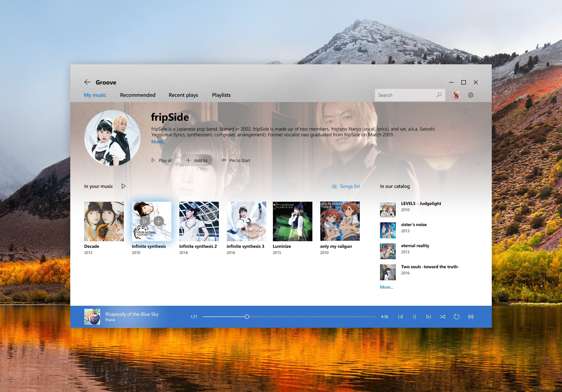The width and height of the screenshot is (562, 392).
Task: Open the Recommended tab
Action: point(138,95)
